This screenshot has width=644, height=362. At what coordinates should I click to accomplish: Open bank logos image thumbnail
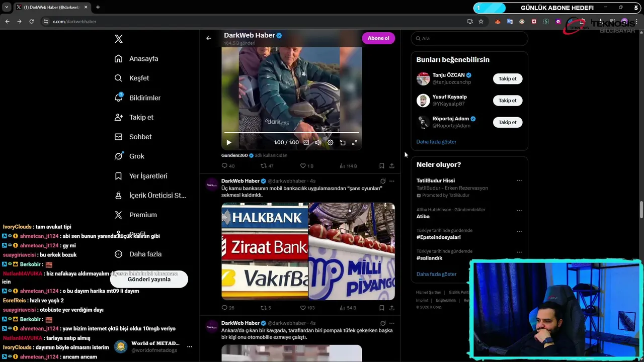click(265, 251)
